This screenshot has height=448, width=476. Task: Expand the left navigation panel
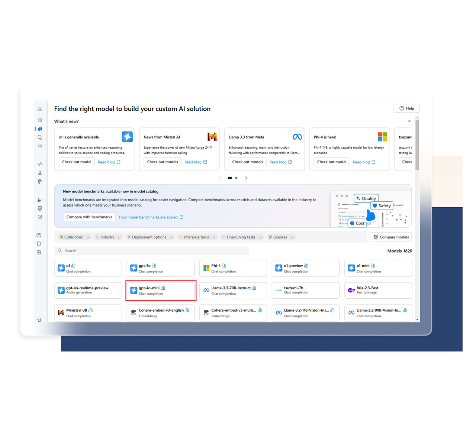(40, 109)
